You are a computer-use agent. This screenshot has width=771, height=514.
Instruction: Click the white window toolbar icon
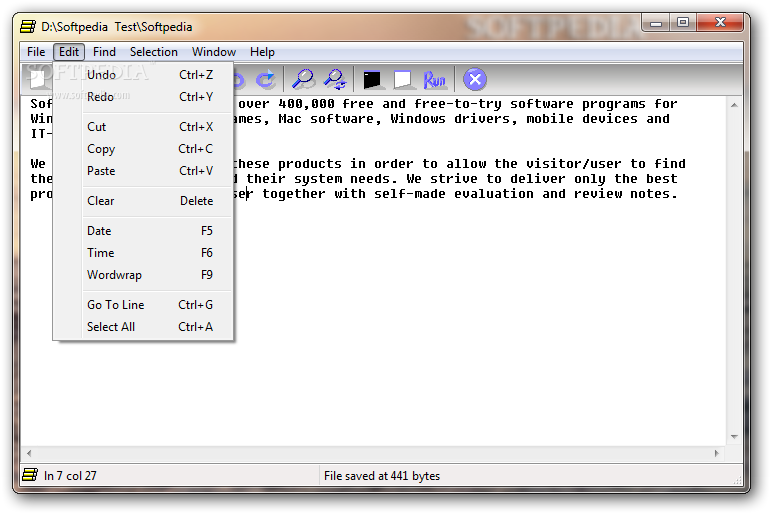click(x=403, y=80)
